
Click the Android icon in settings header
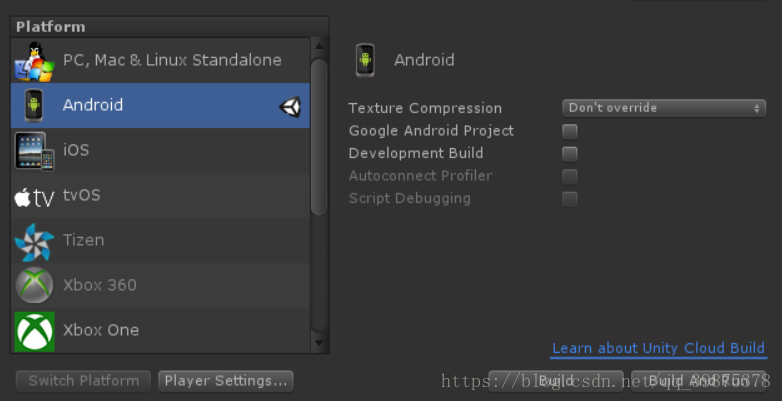tap(365, 60)
